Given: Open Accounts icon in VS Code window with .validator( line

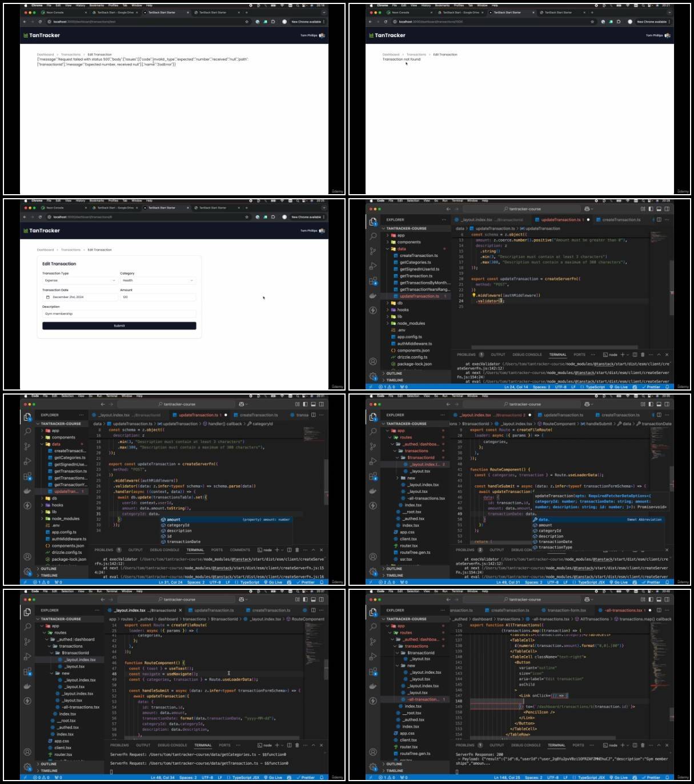Looking at the screenshot, I should coord(373,361).
